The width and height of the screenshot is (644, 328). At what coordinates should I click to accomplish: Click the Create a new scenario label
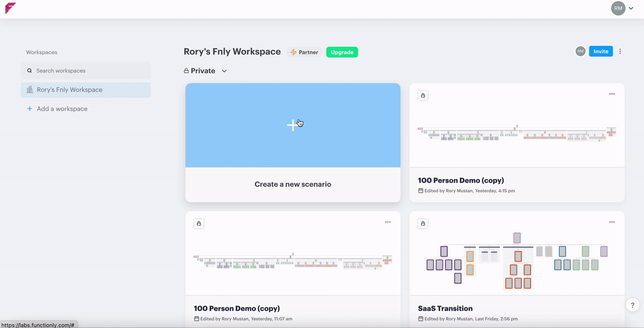coord(293,184)
